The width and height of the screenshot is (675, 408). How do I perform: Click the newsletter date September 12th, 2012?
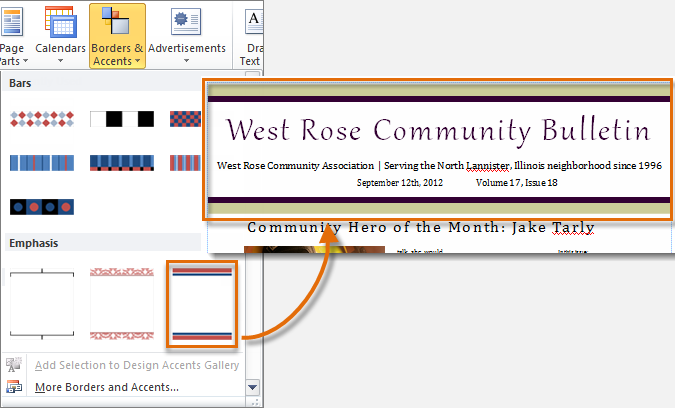(x=399, y=183)
